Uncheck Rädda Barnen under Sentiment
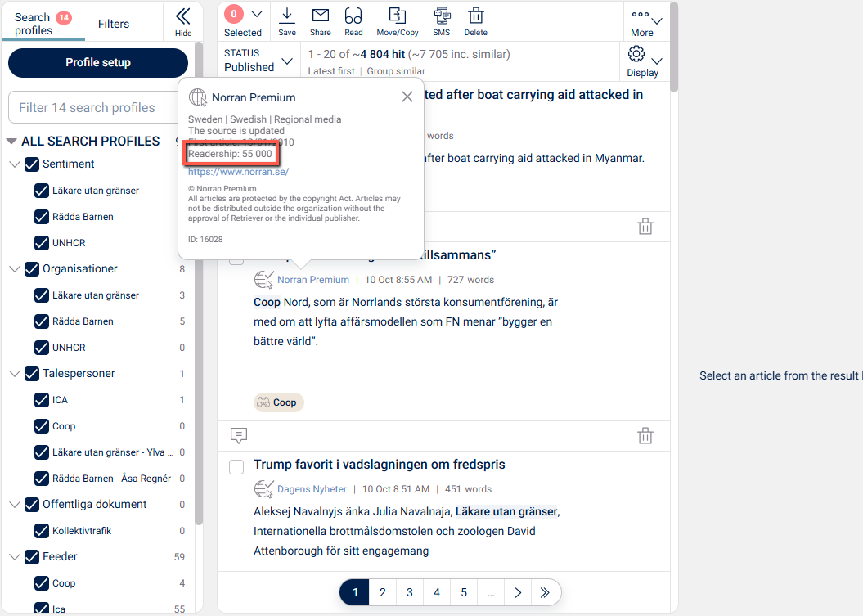The width and height of the screenshot is (863, 616). tap(41, 217)
